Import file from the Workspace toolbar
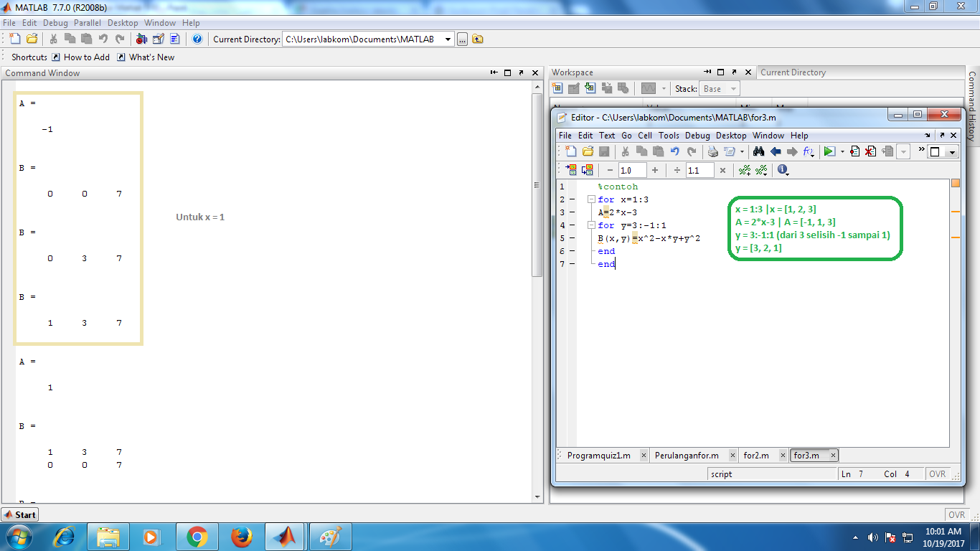Viewport: 980px width, 551px height. click(590, 88)
